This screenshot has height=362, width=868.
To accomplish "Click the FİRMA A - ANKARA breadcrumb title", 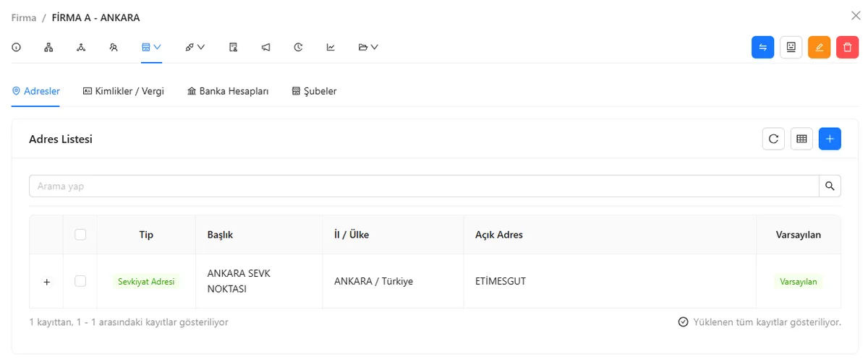I will (96, 17).
